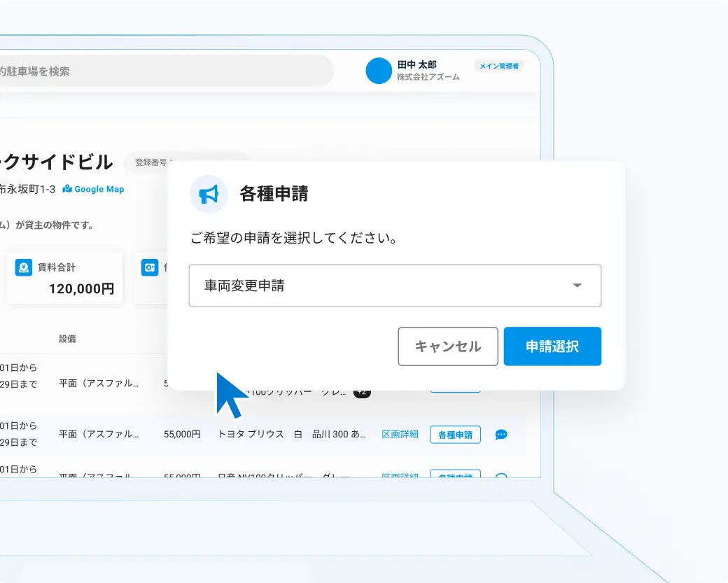Screen dimensions: 728x583
Task: Click the 設備 column header
Action: [x=67, y=339]
